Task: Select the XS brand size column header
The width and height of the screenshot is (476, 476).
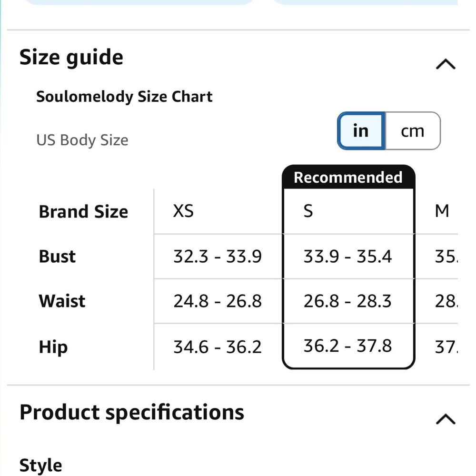Action: pos(183,210)
